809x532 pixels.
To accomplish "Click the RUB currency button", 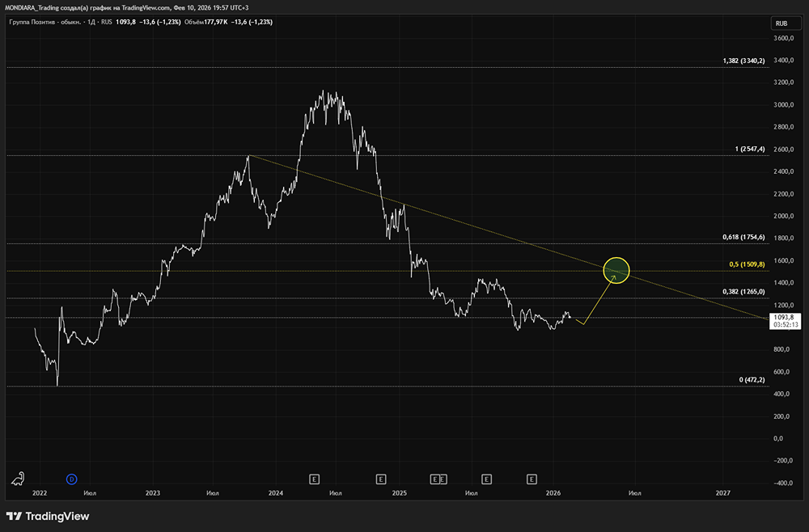I will pos(786,23).
